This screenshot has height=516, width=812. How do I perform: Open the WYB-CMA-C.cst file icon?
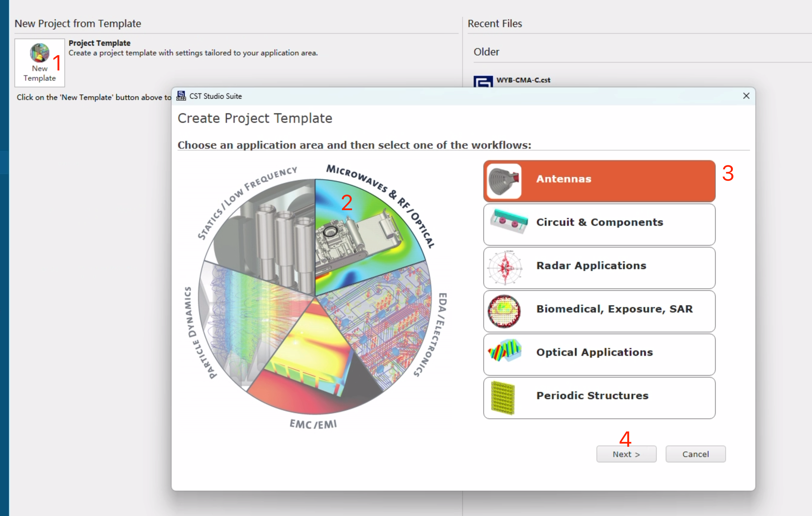tap(483, 82)
